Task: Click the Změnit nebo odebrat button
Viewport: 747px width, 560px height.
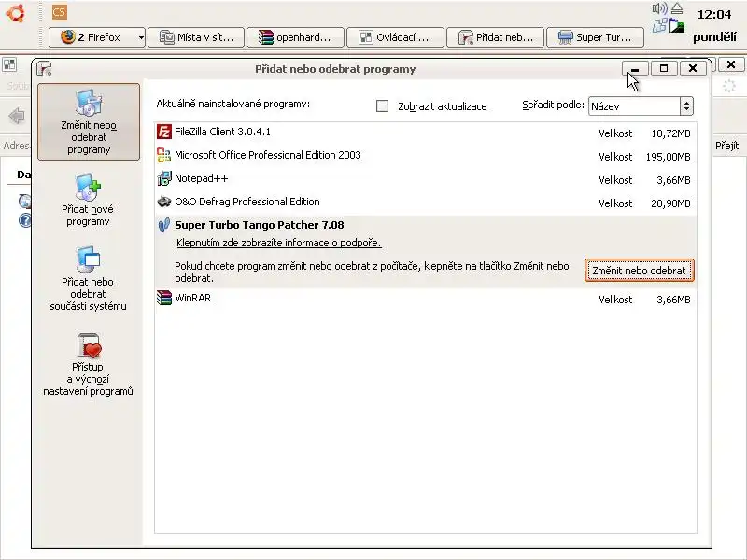Action: (x=639, y=271)
